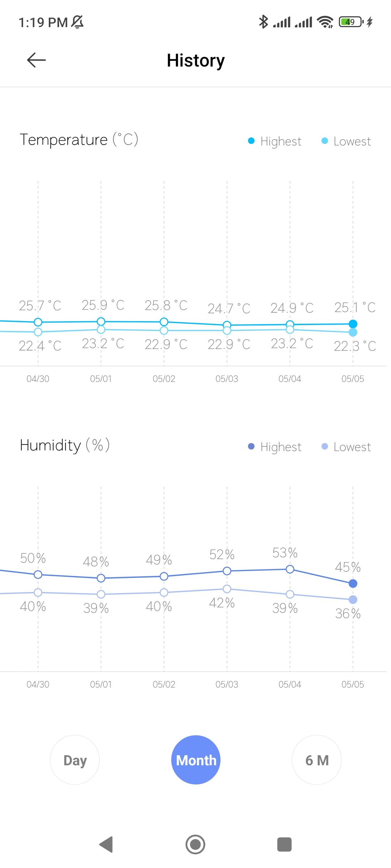This screenshot has width=391, height=868.
Task: Click the humidity Highest legend entry
Action: tap(275, 447)
